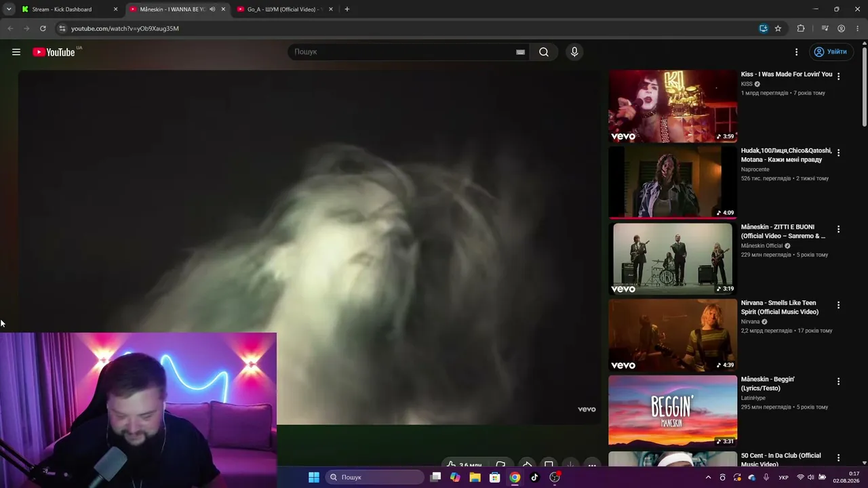Open the Måneskin - Beggin' title link
The width and height of the screenshot is (868, 488).
coord(768,384)
